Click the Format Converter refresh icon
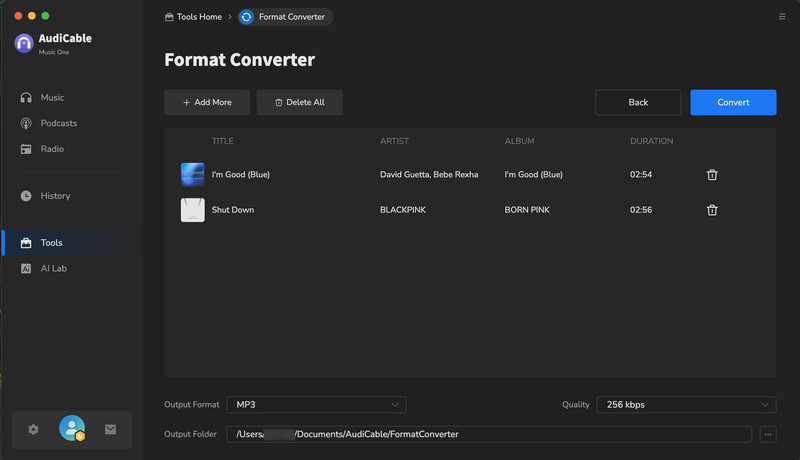 246,17
